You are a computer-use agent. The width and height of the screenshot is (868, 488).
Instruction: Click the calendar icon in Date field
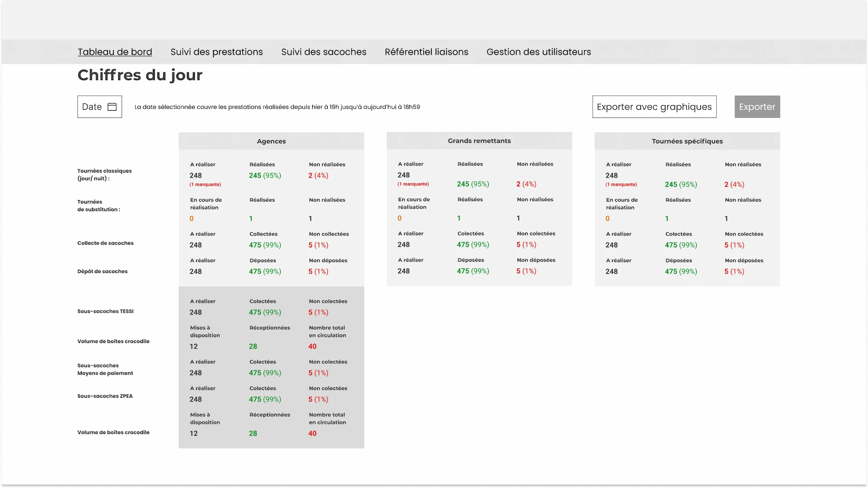(x=112, y=107)
